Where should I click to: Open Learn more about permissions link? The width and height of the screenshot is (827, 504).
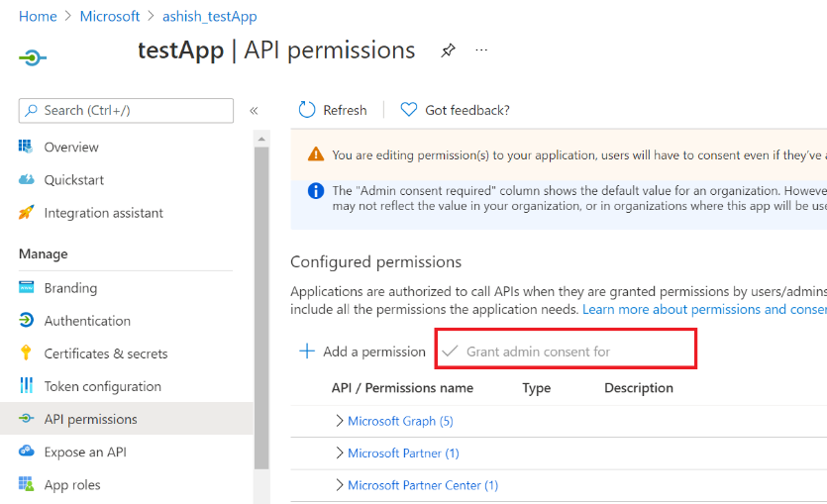tap(704, 309)
